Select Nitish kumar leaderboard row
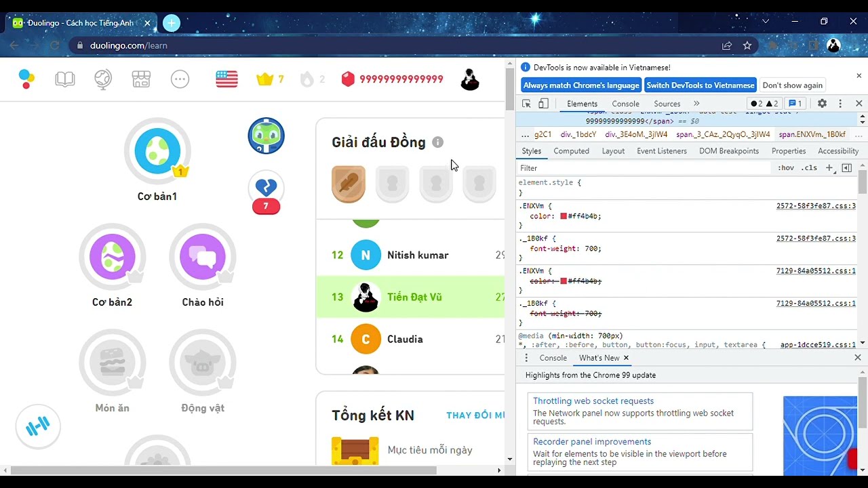The height and width of the screenshot is (488, 868). (x=411, y=256)
